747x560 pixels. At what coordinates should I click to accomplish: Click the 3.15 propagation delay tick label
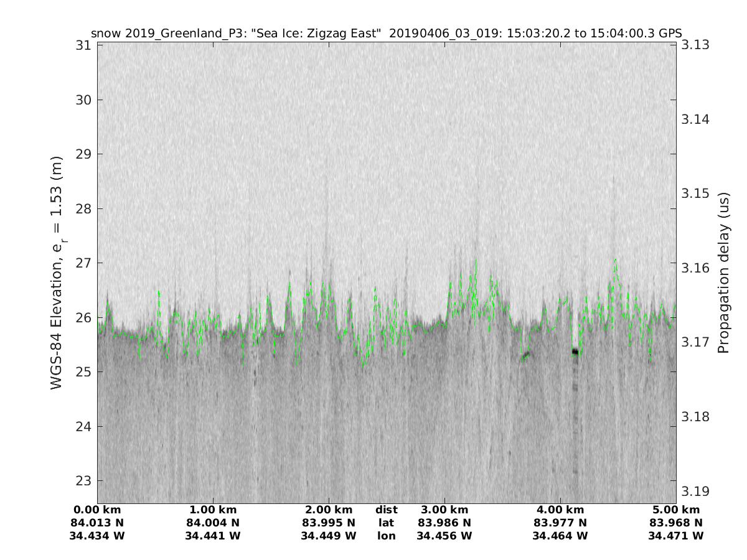point(696,194)
